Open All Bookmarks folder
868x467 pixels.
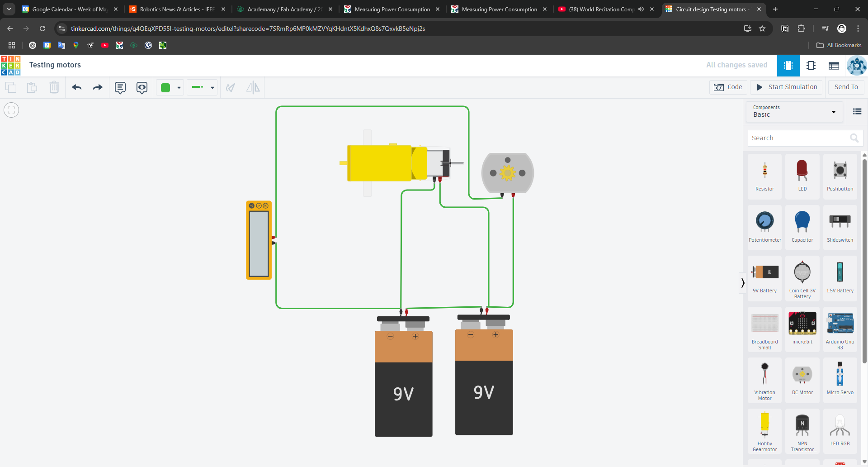pos(839,45)
